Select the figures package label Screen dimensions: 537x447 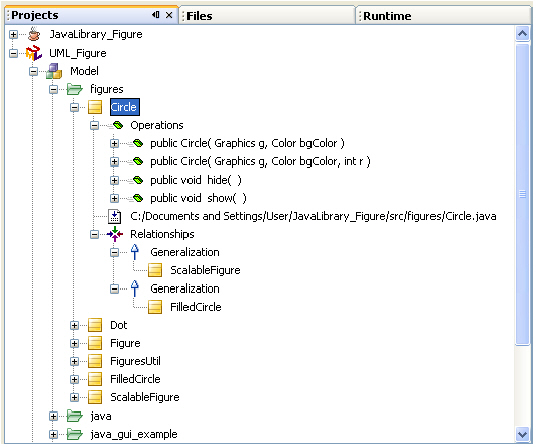(x=107, y=89)
